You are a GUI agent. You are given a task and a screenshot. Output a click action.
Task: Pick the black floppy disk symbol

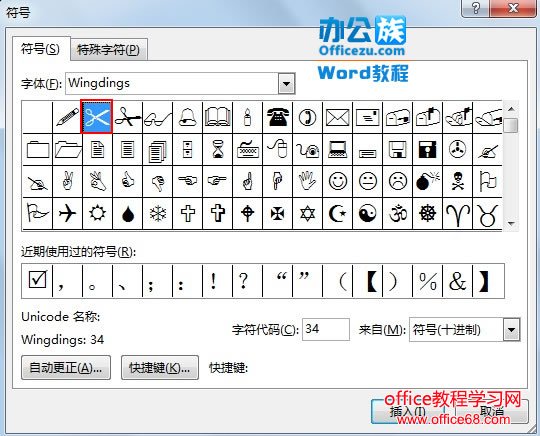coord(427,150)
